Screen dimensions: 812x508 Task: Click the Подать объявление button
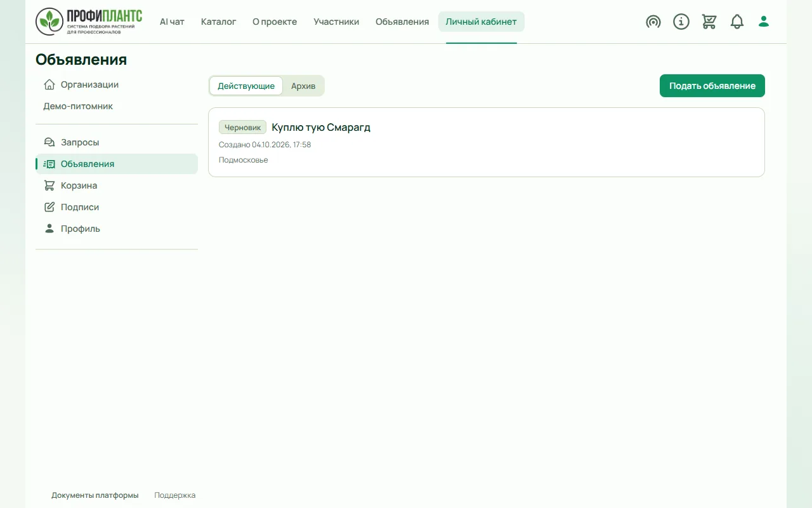pos(712,86)
